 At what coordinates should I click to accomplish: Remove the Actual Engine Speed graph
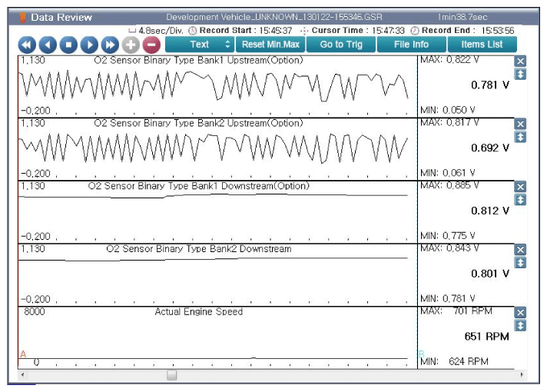(x=520, y=313)
